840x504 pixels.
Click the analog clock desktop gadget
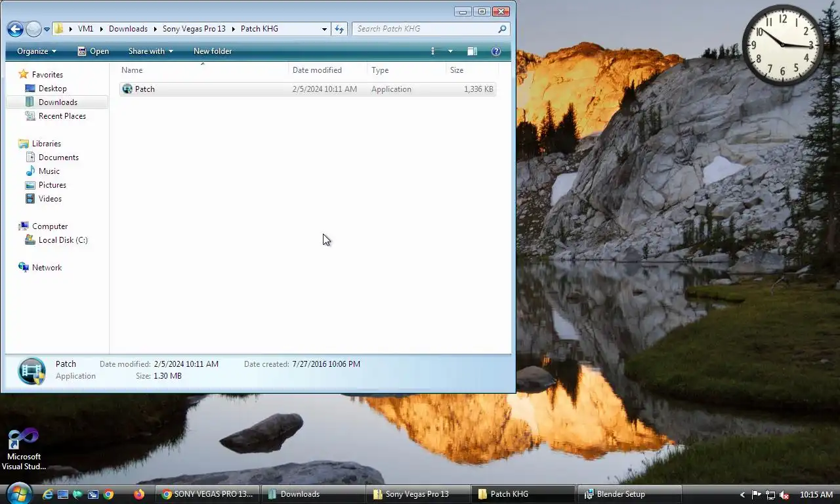(x=783, y=45)
